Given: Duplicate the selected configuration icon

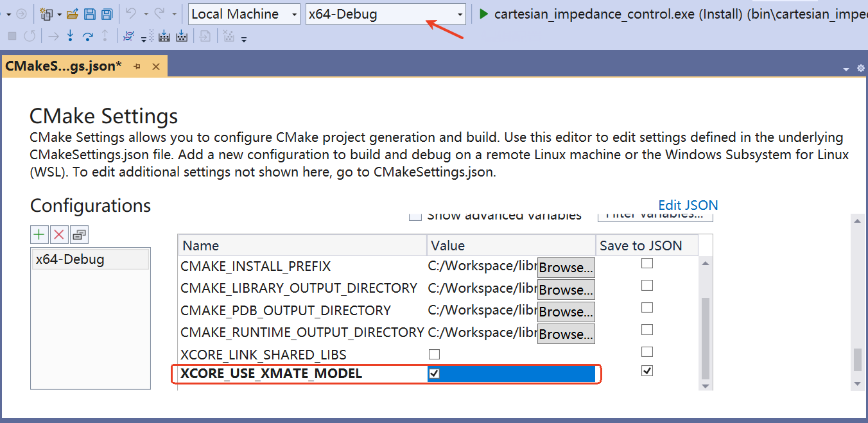Looking at the screenshot, I should pyautogui.click(x=78, y=234).
